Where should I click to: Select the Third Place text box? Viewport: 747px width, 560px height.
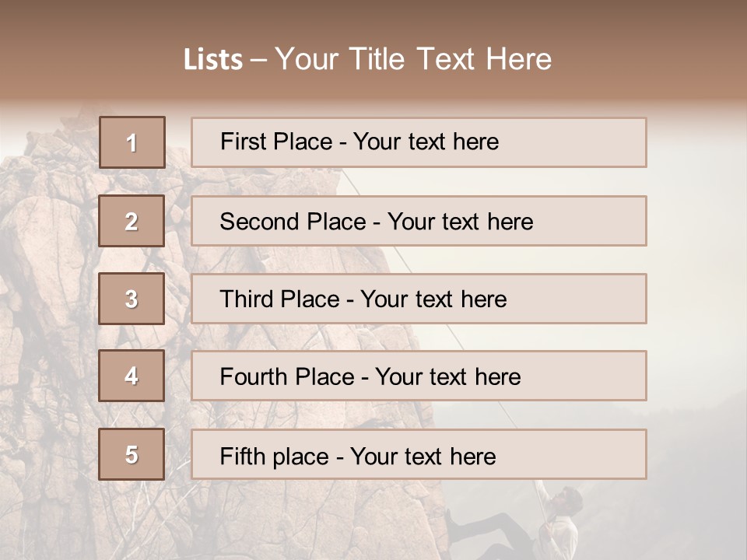419,299
